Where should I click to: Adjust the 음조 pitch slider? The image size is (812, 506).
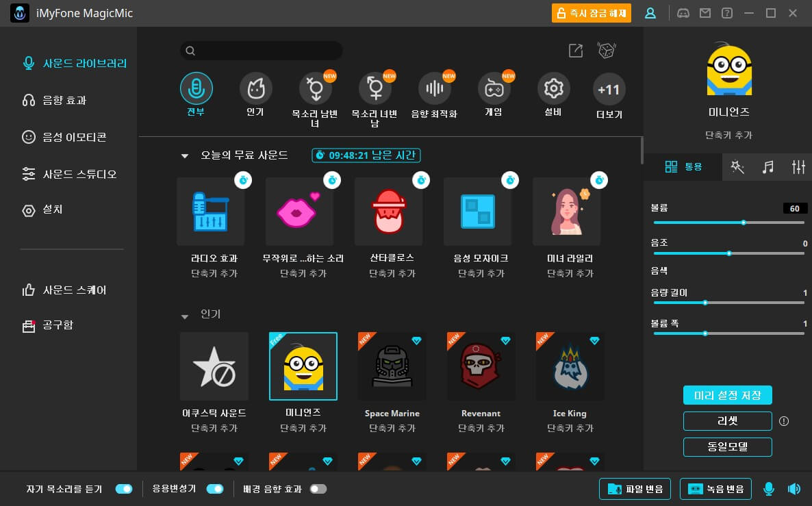[728, 253]
